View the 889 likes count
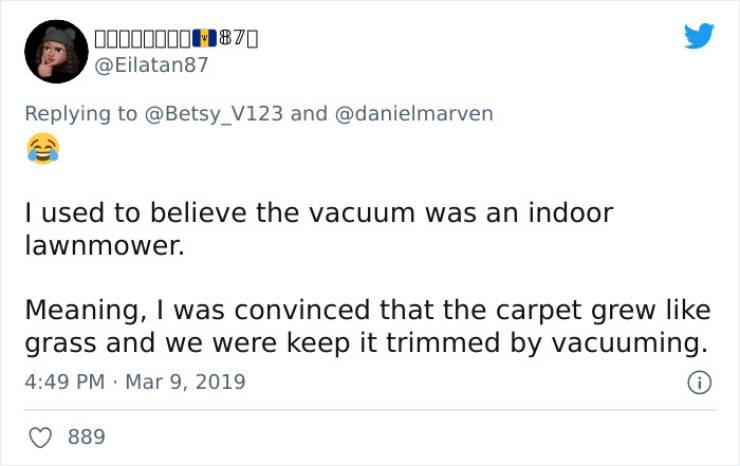740x466 pixels. [87, 437]
